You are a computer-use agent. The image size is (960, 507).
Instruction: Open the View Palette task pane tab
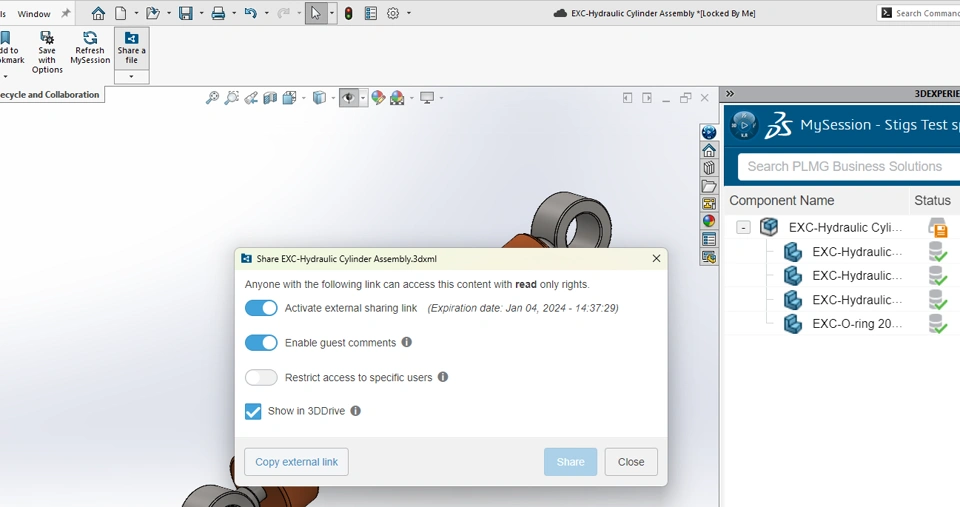(x=709, y=204)
